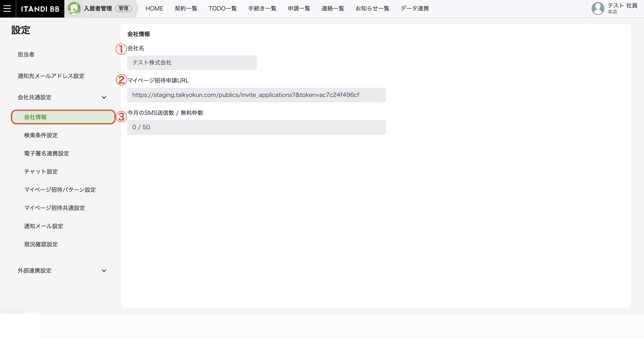Go to HOME in the top navigation
The width and height of the screenshot is (644, 338).
(154, 9)
